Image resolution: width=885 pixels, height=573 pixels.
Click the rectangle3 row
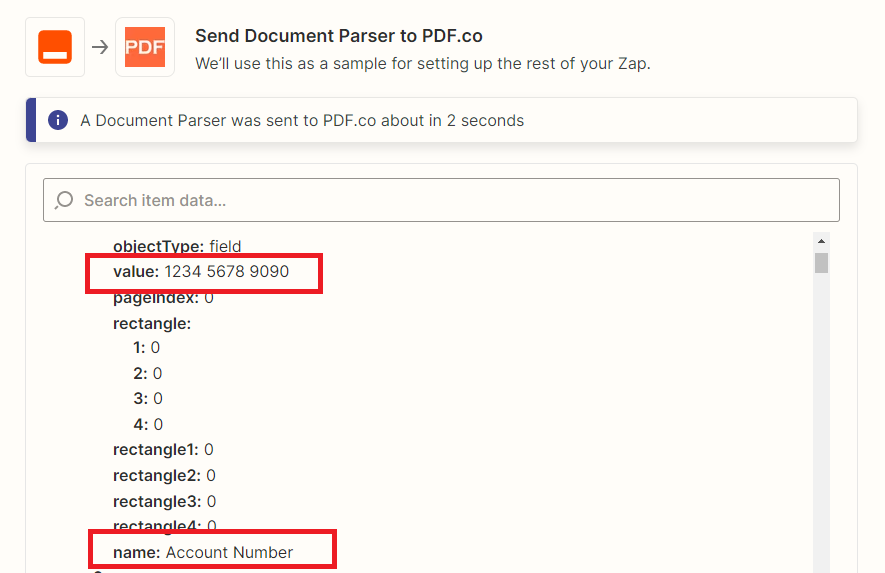[x=165, y=501]
